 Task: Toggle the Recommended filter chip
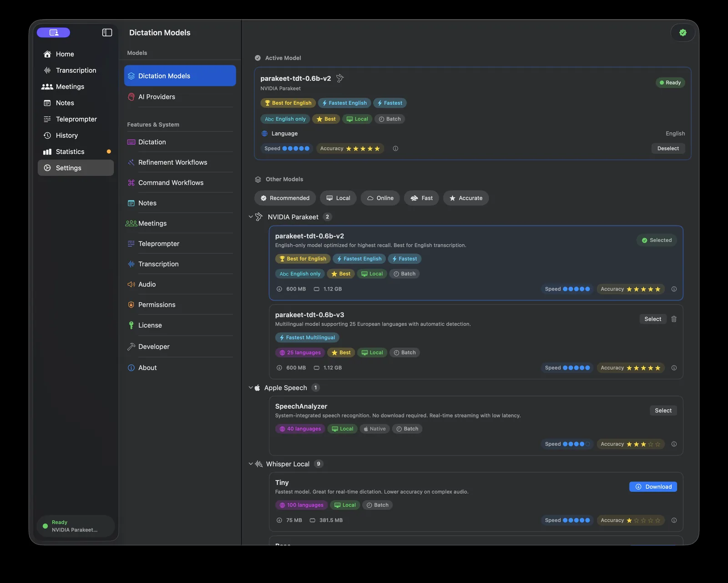[x=285, y=198]
